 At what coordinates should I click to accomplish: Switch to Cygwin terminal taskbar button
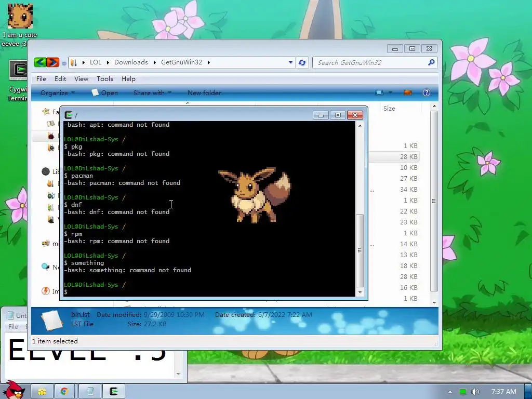(114, 392)
